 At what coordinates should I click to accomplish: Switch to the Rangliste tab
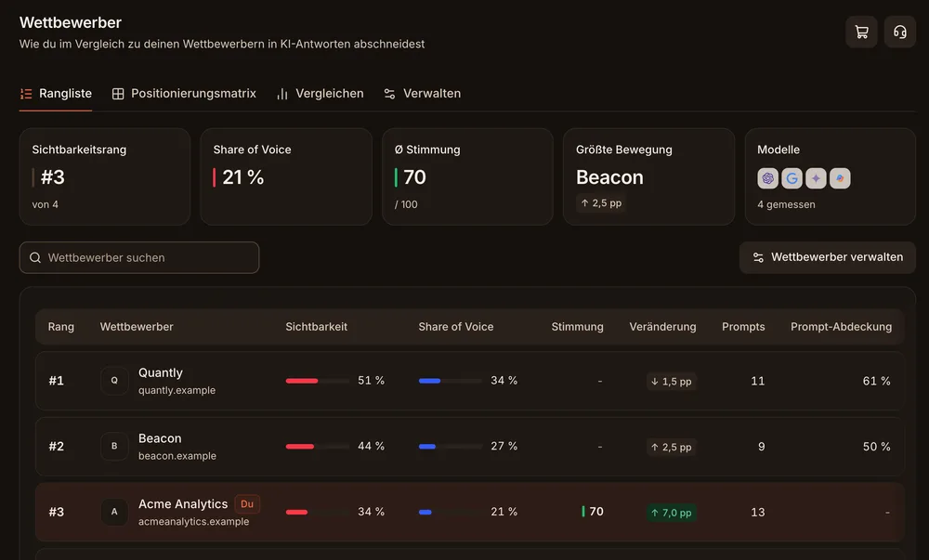tap(56, 94)
